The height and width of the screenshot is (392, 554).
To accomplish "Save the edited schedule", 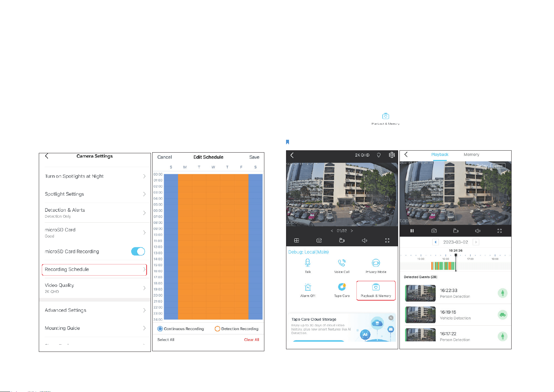I will [254, 157].
